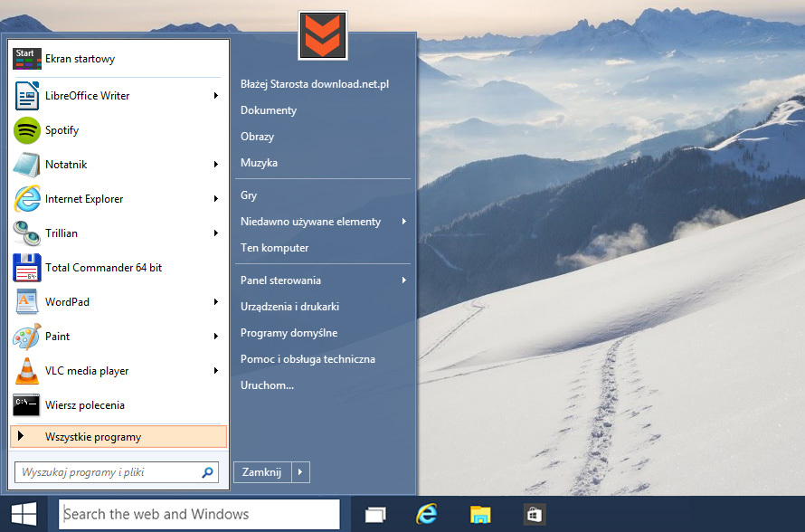805x532 pixels.
Task: Click the Notatnik notepad icon
Action: coord(27,165)
